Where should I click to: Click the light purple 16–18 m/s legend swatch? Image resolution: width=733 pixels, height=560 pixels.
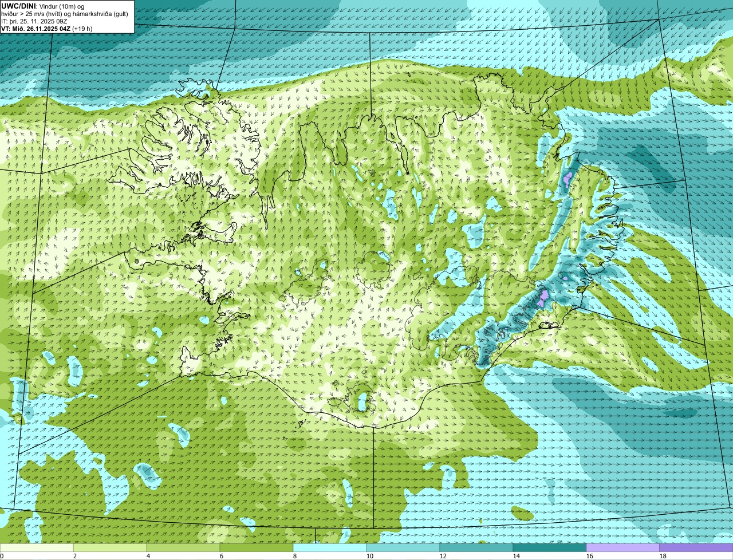[x=623, y=548]
